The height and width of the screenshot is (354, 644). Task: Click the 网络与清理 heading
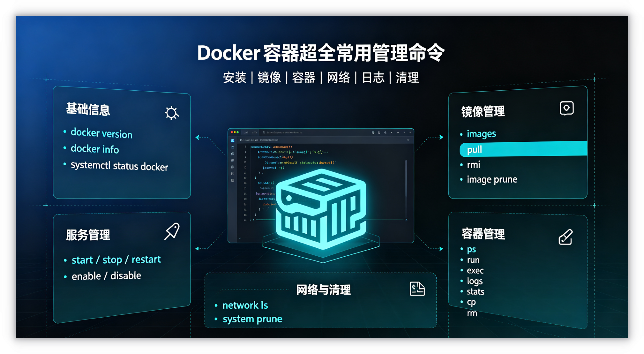(x=323, y=290)
